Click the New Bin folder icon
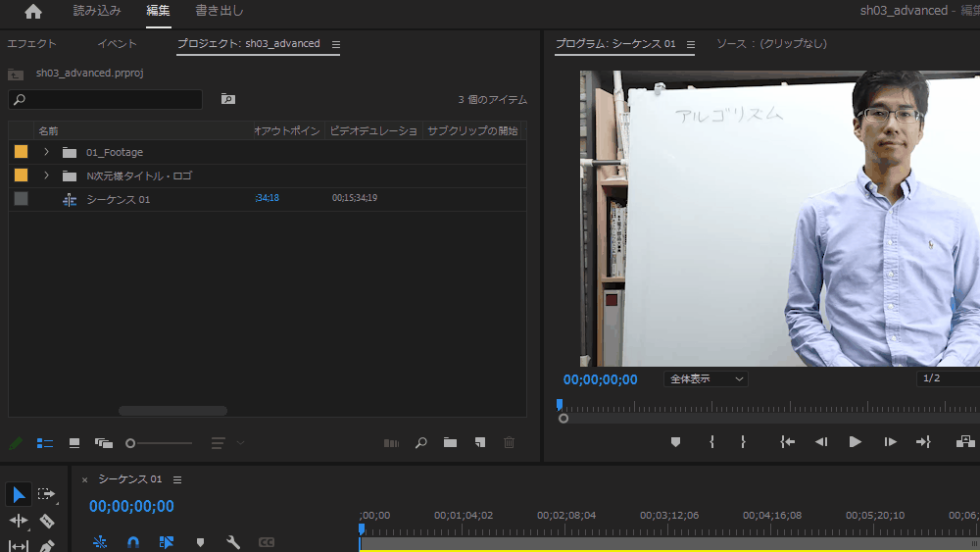Viewport: 980px width, 552px height. pos(450,443)
